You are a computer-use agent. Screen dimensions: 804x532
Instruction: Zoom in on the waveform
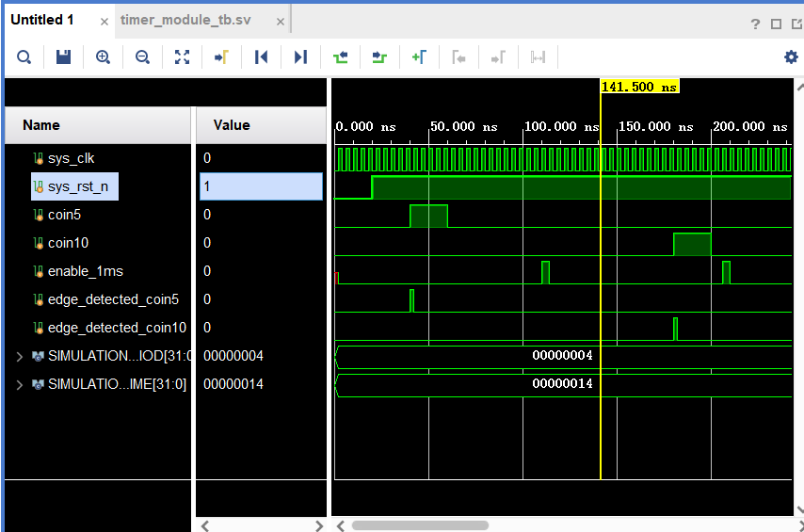[103, 57]
